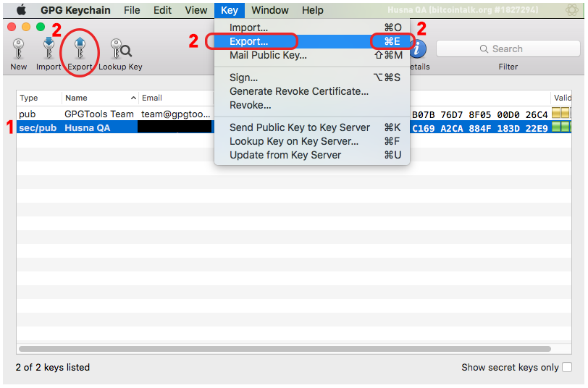Click the sec/pub type cell
This screenshot has width=588, height=388.
click(38, 128)
